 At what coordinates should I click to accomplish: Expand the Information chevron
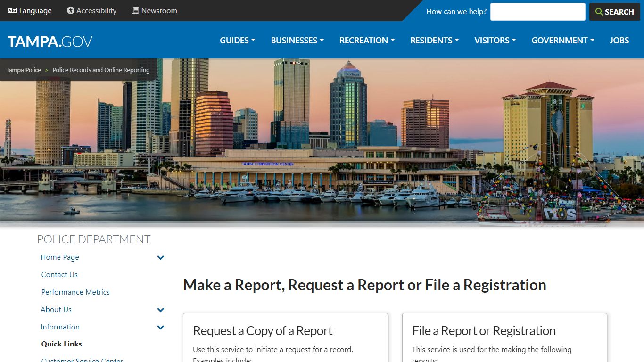pos(161,328)
